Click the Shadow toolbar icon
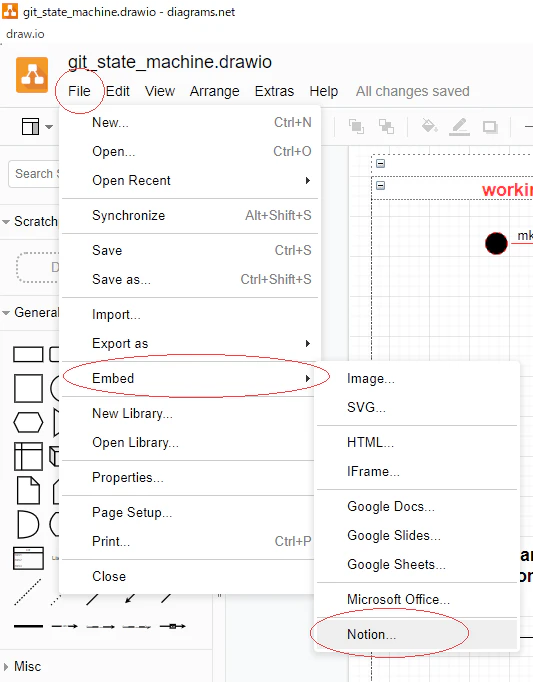This screenshot has width=533, height=682. click(x=490, y=127)
